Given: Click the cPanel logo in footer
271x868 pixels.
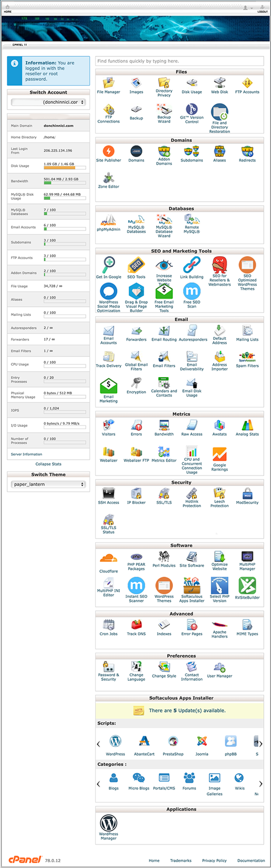Looking at the screenshot, I should (x=25, y=860).
